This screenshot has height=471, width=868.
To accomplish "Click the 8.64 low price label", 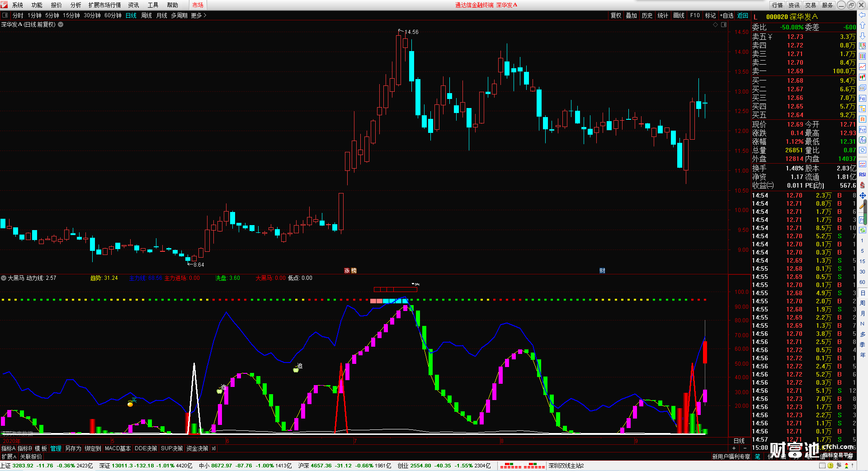I will pyautogui.click(x=199, y=265).
